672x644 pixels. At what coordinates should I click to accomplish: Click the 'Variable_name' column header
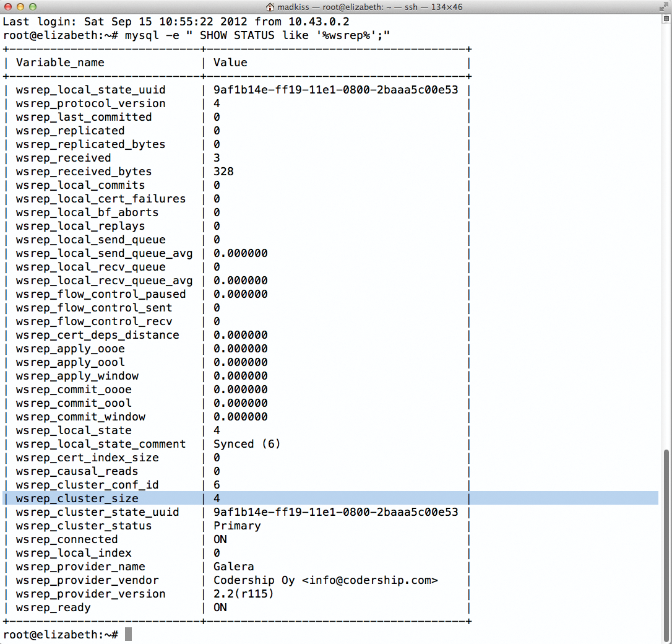pos(60,63)
